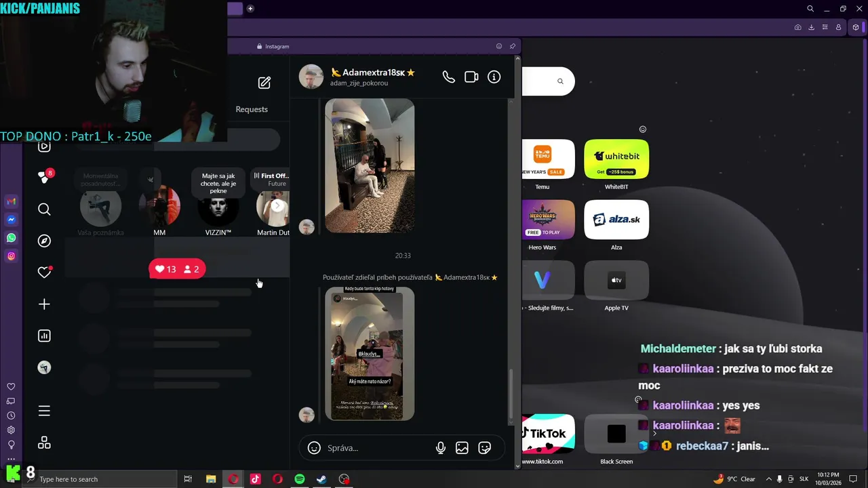The width and height of the screenshot is (868, 488).
Task: Open browser profile account icon
Action: tap(839, 27)
